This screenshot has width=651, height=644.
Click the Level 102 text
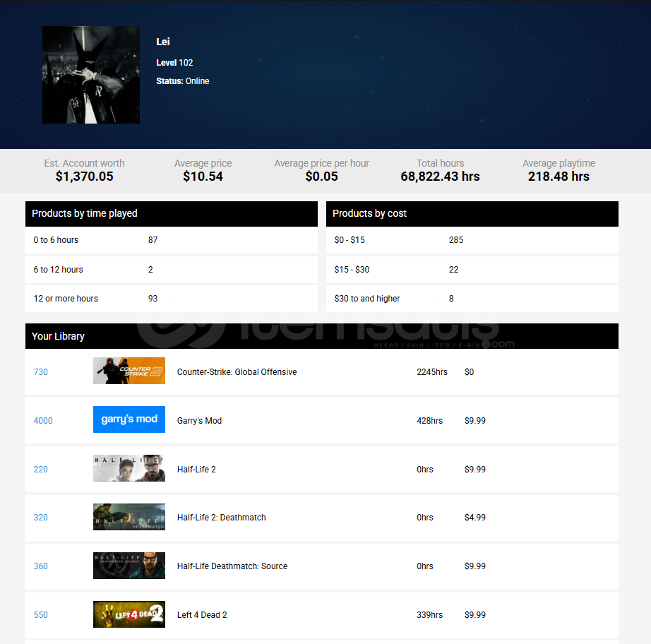[174, 63]
